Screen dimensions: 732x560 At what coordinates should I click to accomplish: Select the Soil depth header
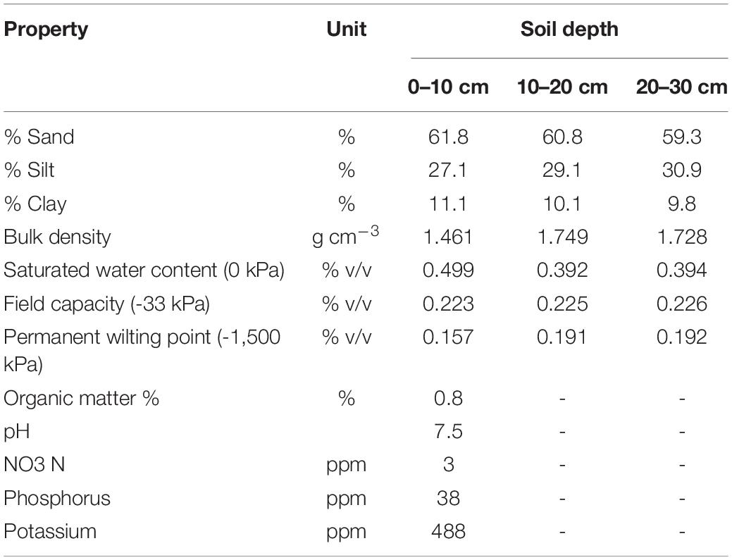pyautogui.click(x=569, y=29)
